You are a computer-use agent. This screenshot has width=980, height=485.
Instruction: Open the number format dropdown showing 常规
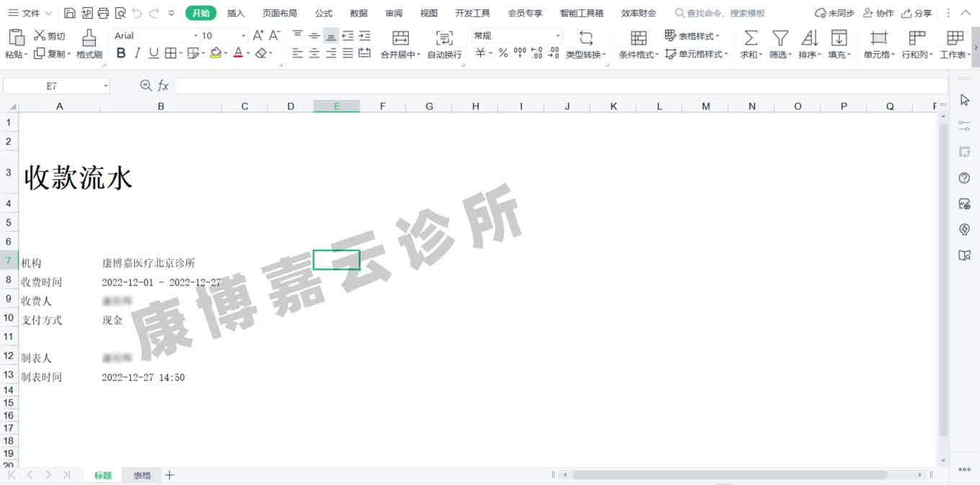(x=557, y=36)
